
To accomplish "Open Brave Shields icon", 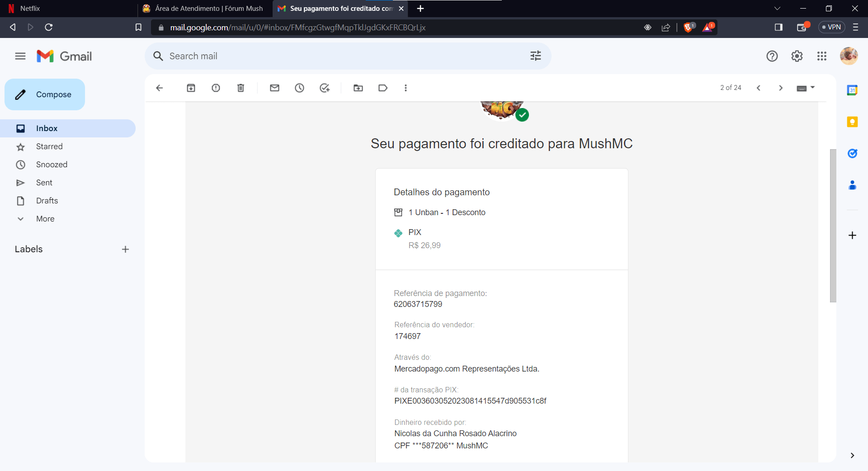I will point(689,27).
